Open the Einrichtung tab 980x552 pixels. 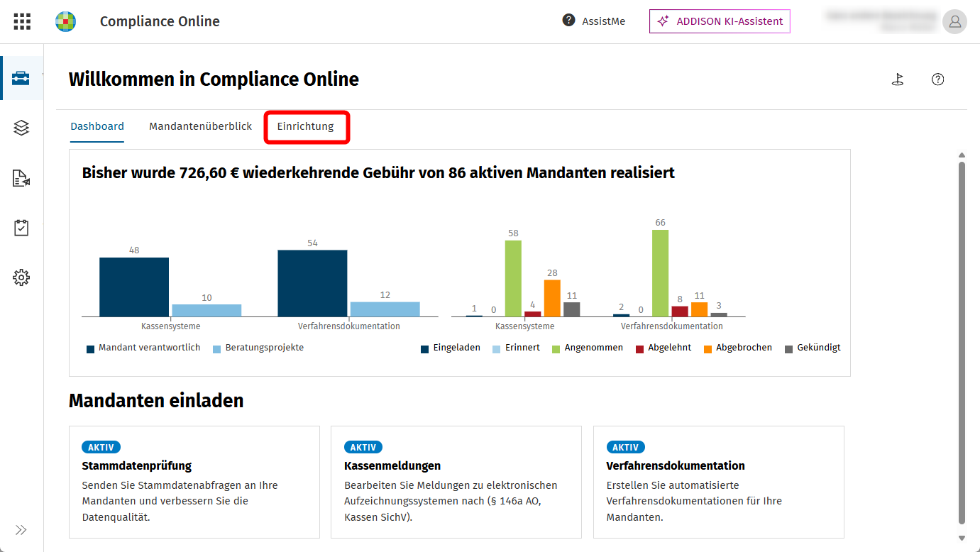(305, 126)
